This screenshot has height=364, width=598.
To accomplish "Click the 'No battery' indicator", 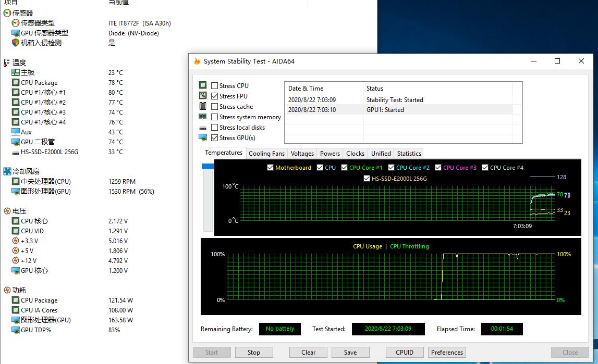I will point(280,329).
